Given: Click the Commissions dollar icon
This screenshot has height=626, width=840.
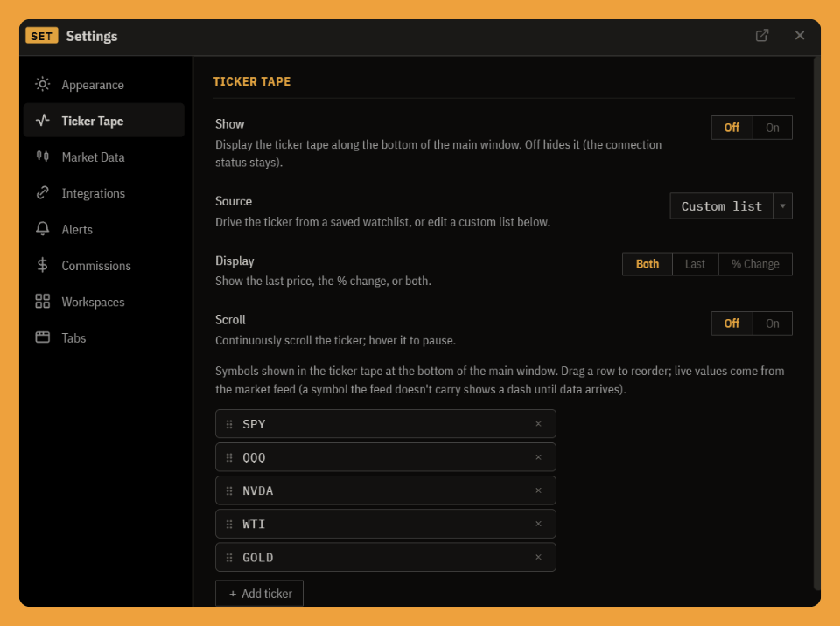Looking at the screenshot, I should point(42,265).
